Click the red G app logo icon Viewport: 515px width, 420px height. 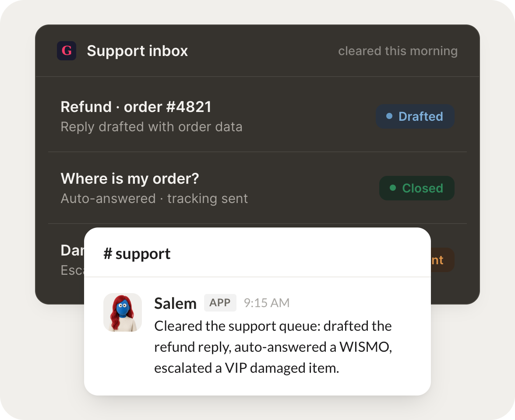tap(67, 51)
